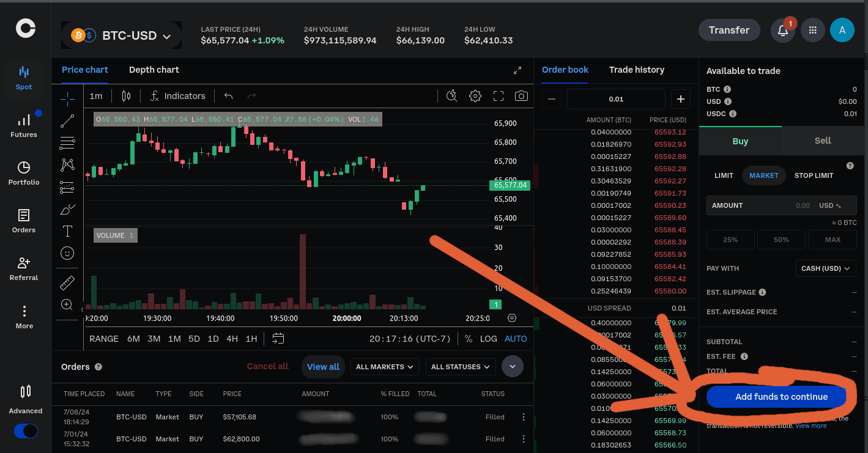Image resolution: width=868 pixels, height=453 pixels.
Task: Click the Transfer button
Action: [x=729, y=29]
